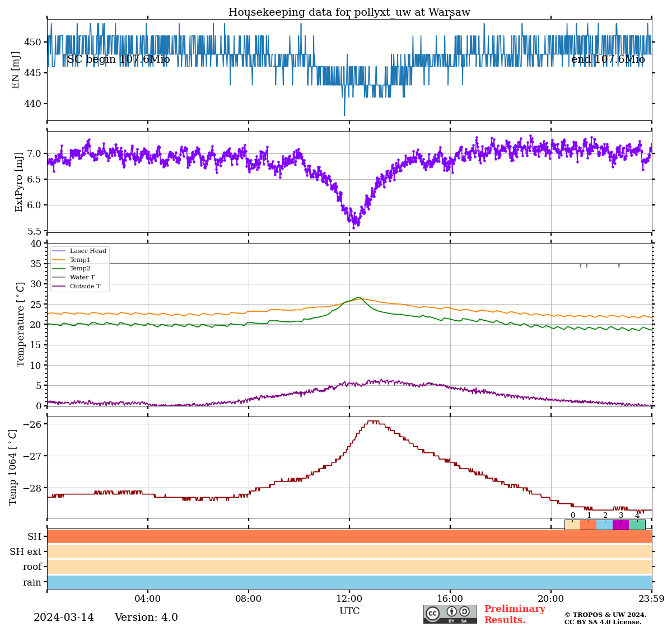Click 'end 107.6Mio' annotation

click(608, 59)
